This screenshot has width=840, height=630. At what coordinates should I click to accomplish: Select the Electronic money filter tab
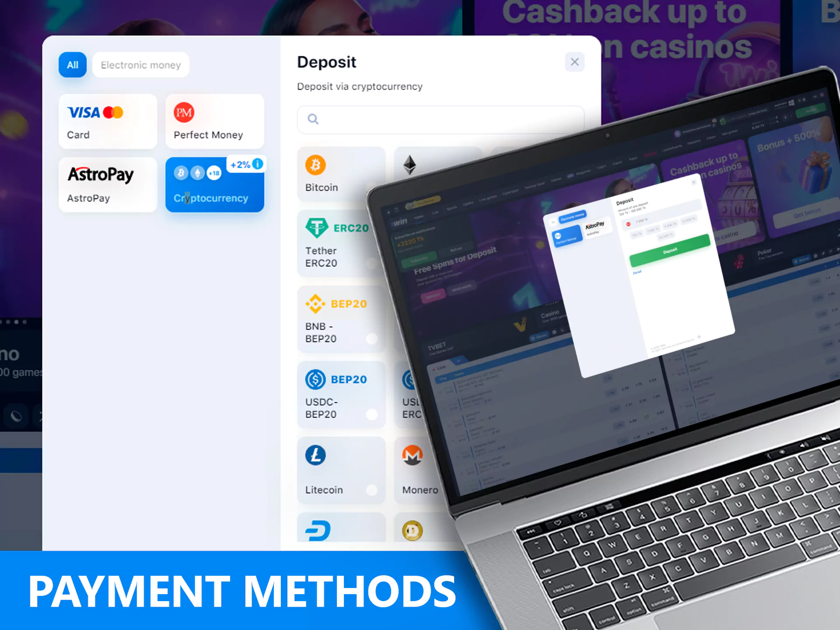coord(141,65)
